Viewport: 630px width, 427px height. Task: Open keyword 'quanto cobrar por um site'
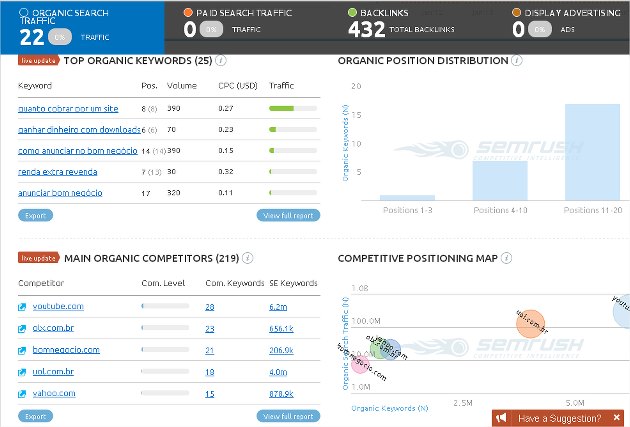pyautogui.click(x=68, y=109)
